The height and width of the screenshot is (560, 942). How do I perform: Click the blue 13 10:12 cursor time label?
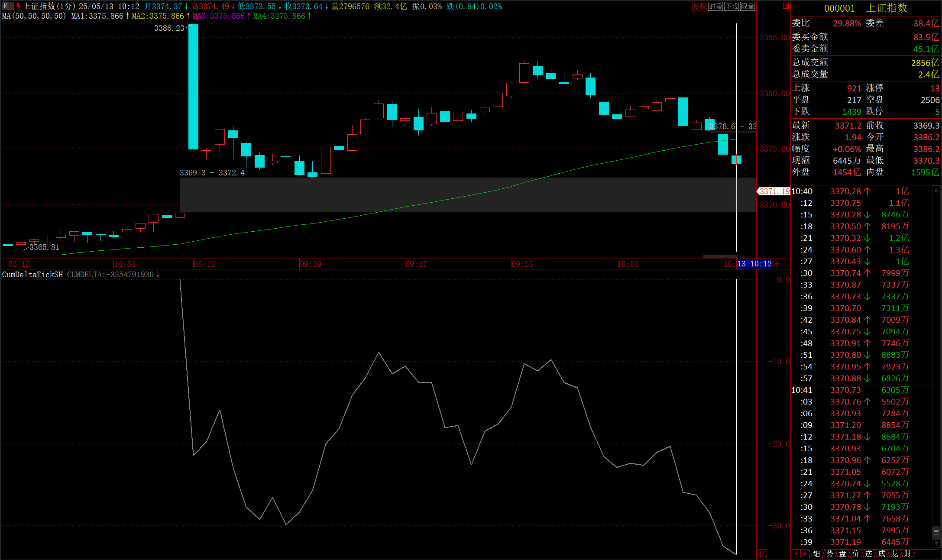click(x=754, y=264)
